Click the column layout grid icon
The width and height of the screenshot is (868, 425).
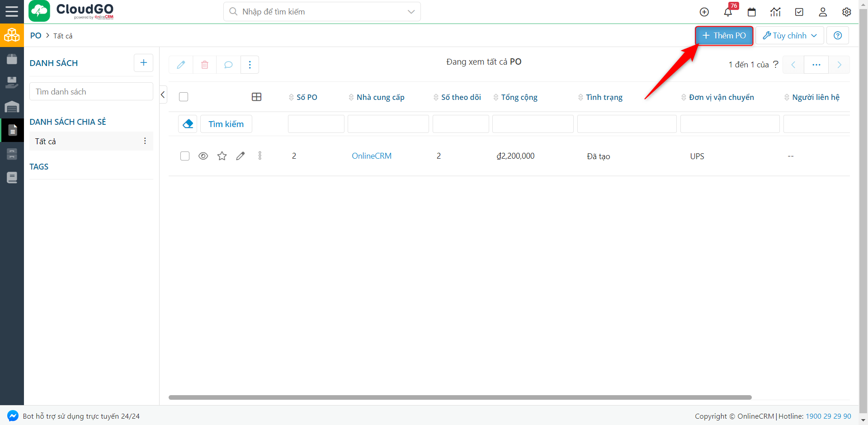256,97
